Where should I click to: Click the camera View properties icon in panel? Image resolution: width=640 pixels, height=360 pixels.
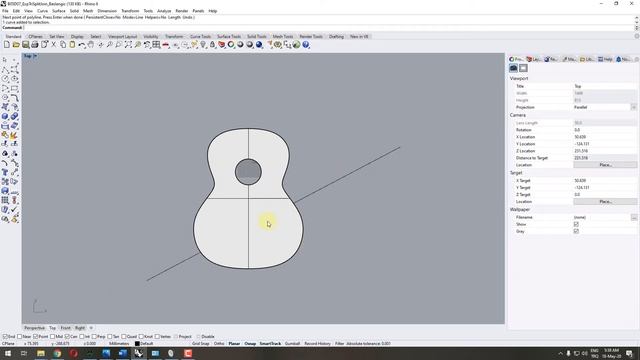click(513, 68)
